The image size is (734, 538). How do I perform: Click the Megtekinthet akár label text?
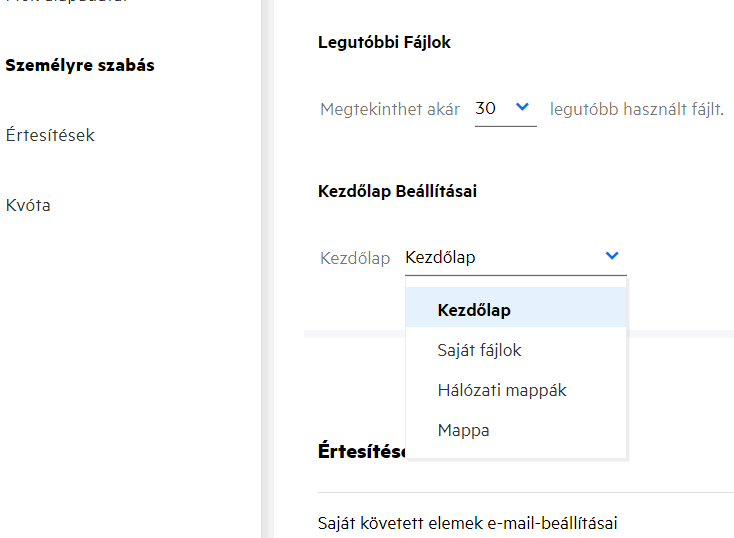(x=390, y=109)
